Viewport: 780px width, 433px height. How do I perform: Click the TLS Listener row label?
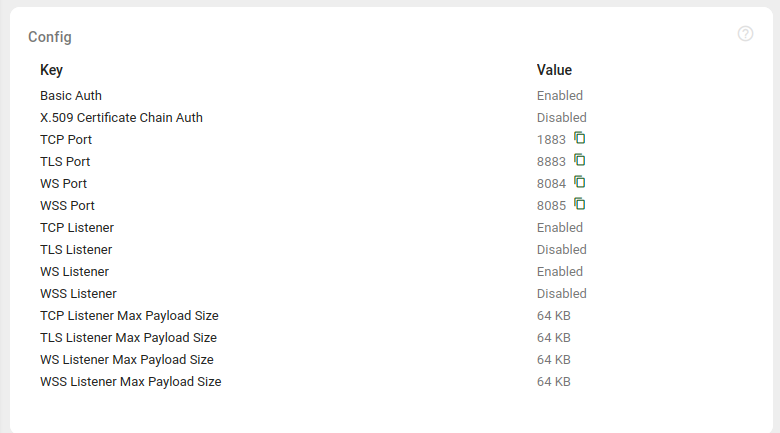pos(76,250)
